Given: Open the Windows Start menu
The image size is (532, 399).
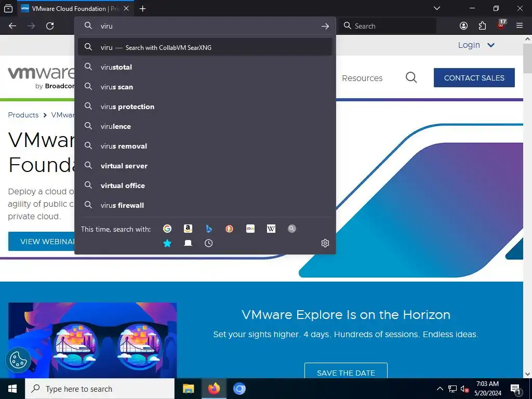Looking at the screenshot, I should click(x=12, y=389).
